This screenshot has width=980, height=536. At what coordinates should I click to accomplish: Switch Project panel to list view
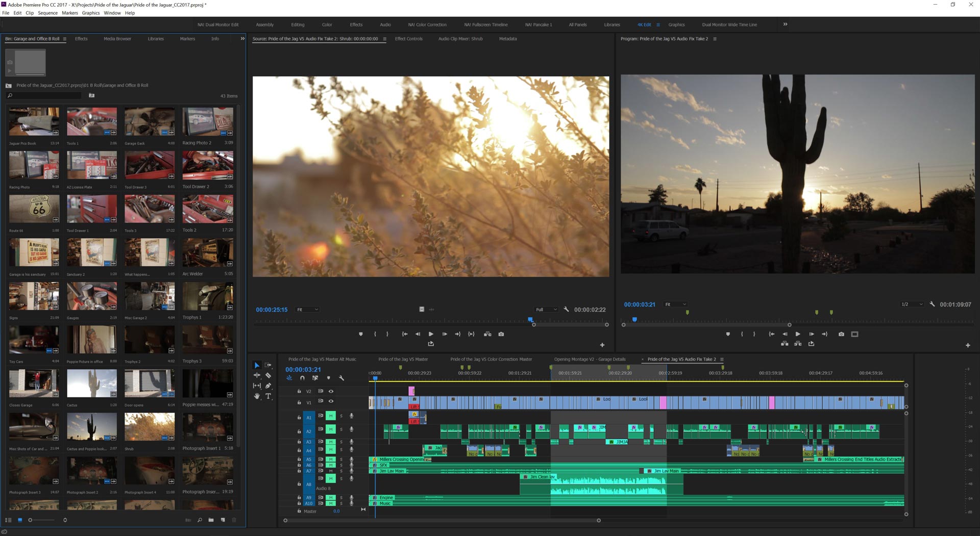pos(8,520)
